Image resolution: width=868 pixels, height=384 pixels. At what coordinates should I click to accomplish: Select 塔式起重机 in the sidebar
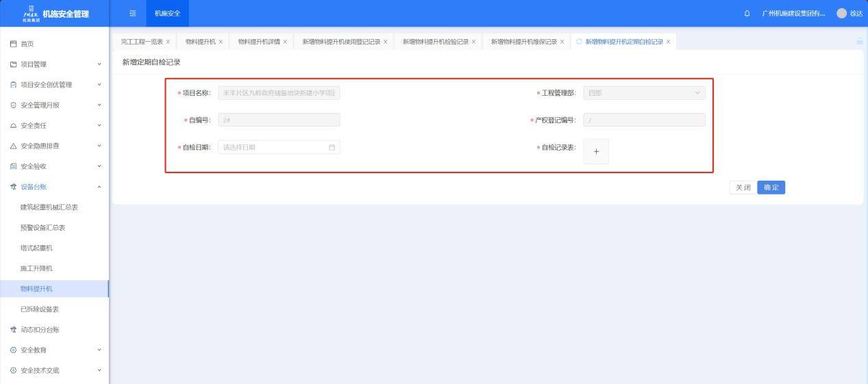coord(37,248)
